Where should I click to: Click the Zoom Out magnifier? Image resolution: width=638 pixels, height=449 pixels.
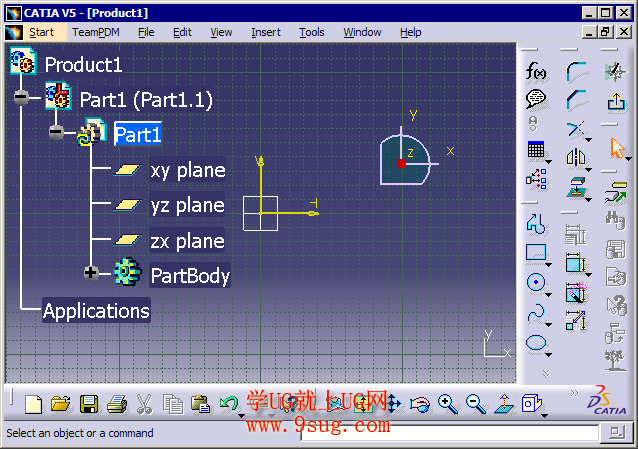[476, 404]
